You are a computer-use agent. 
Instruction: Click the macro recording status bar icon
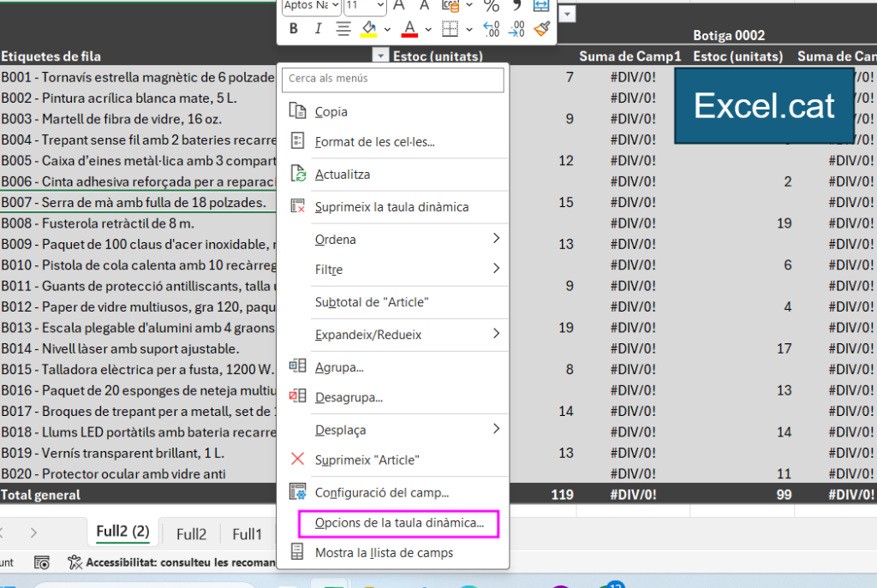42,562
